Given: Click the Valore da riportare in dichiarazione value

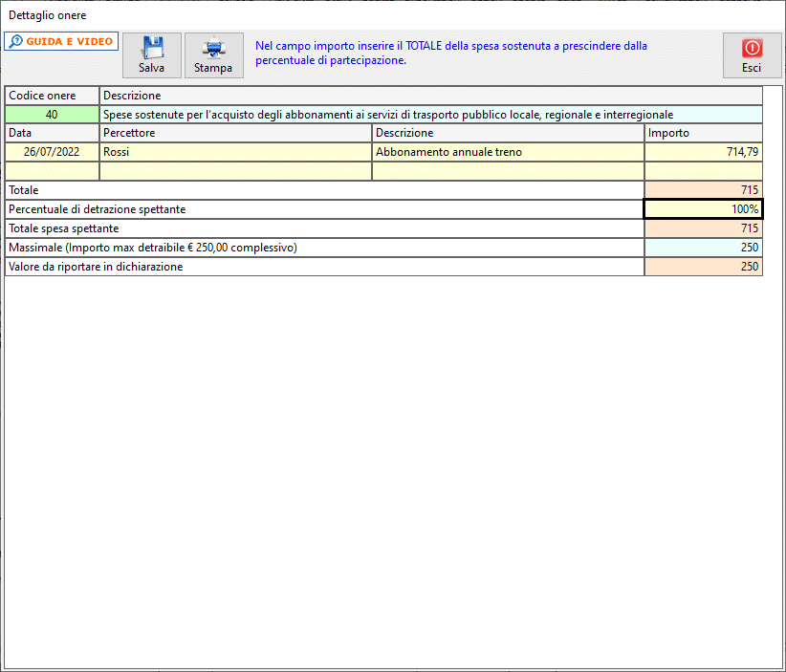Looking at the screenshot, I should pyautogui.click(x=704, y=267).
